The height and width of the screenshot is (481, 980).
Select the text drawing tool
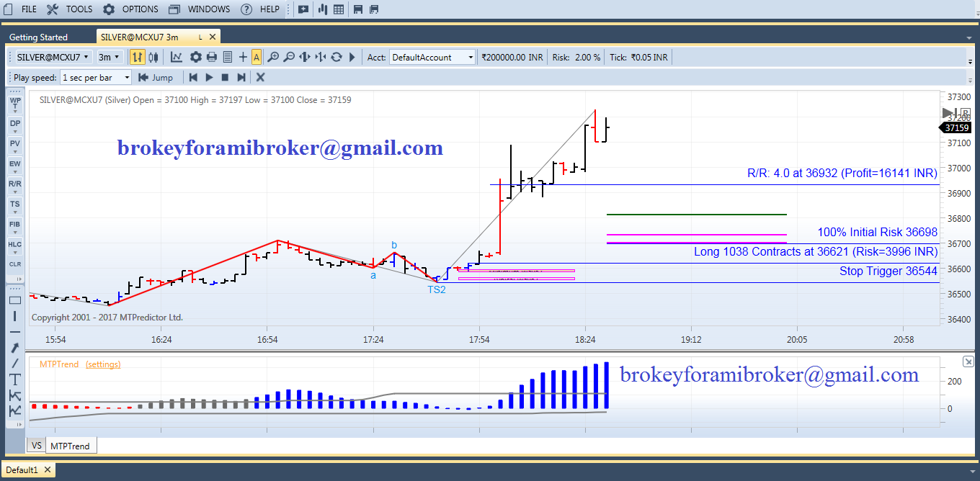click(x=14, y=379)
